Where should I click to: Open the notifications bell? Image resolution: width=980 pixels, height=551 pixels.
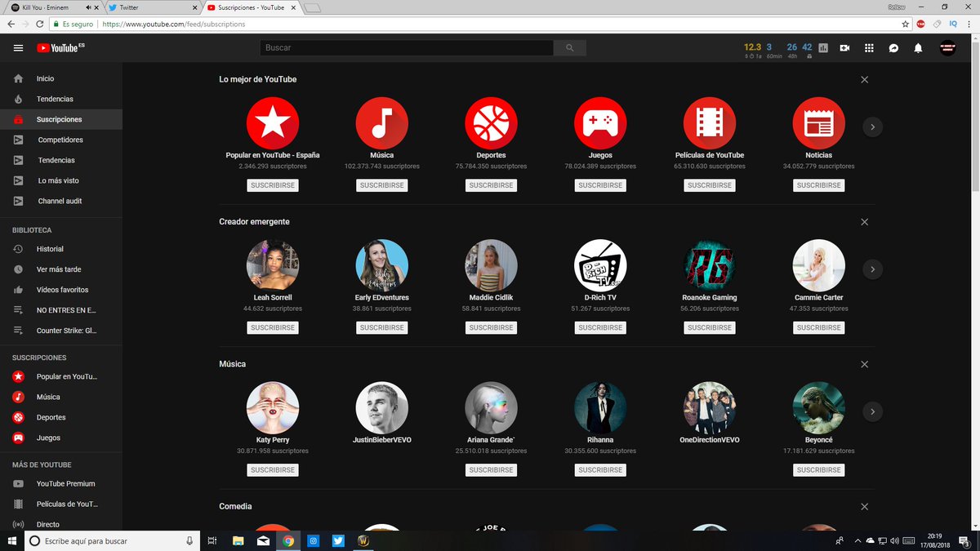918,48
